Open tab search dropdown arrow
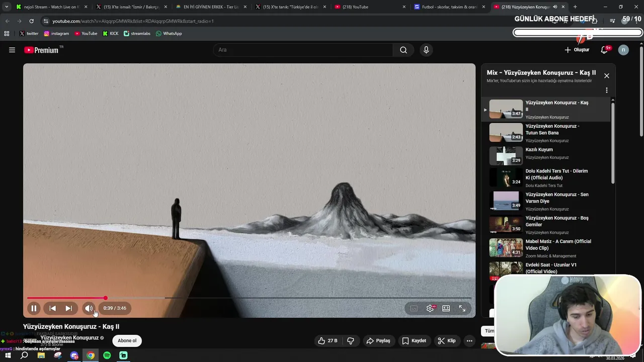Viewport: 644px width, 362px height. pyautogui.click(x=7, y=7)
